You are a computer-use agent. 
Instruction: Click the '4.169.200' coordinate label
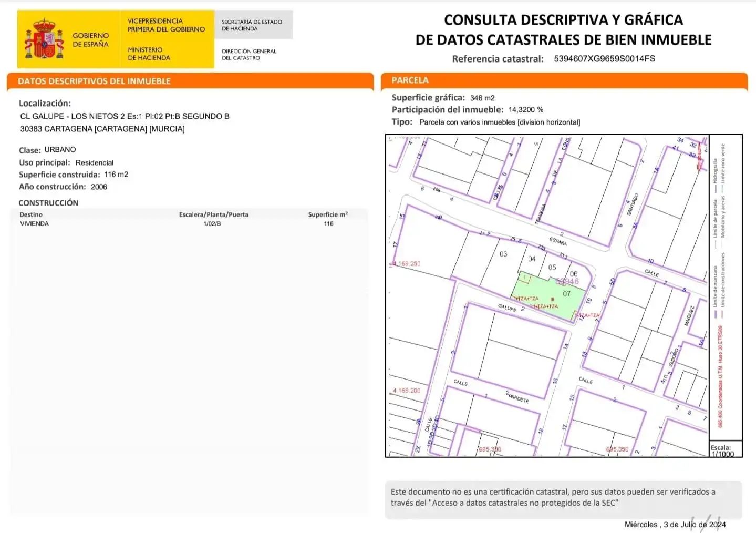pos(407,391)
